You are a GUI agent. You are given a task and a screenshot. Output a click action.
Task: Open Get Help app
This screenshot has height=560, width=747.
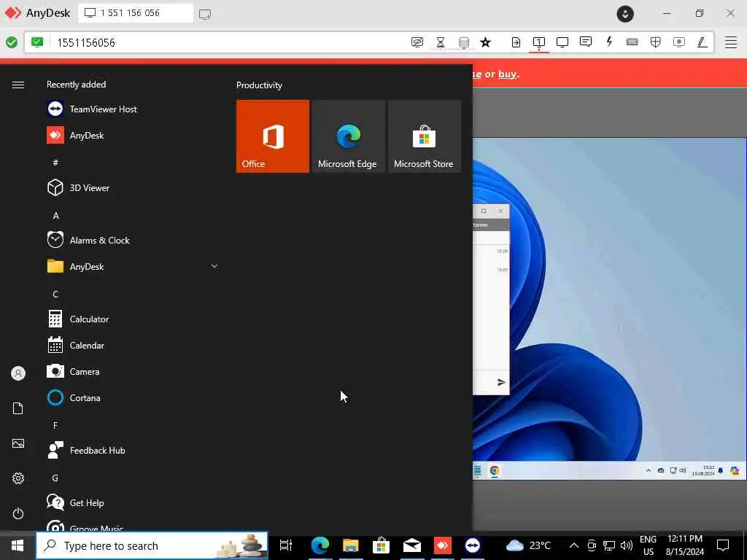133,502
